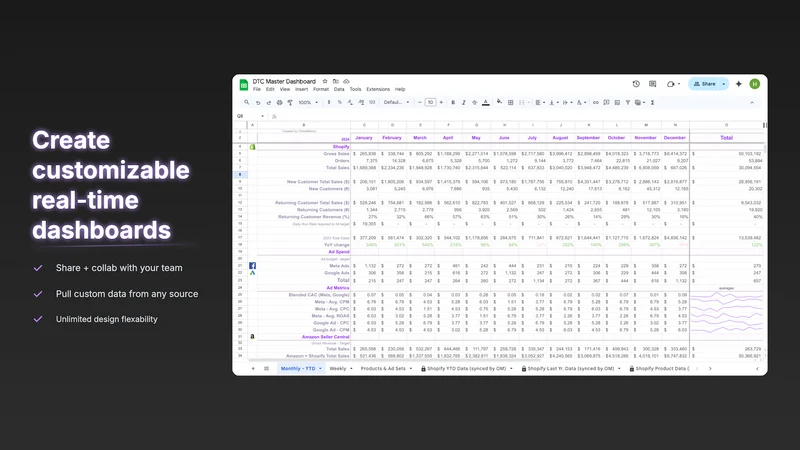This screenshot has width=800, height=450.
Task: Insert a chart
Action: (617, 103)
